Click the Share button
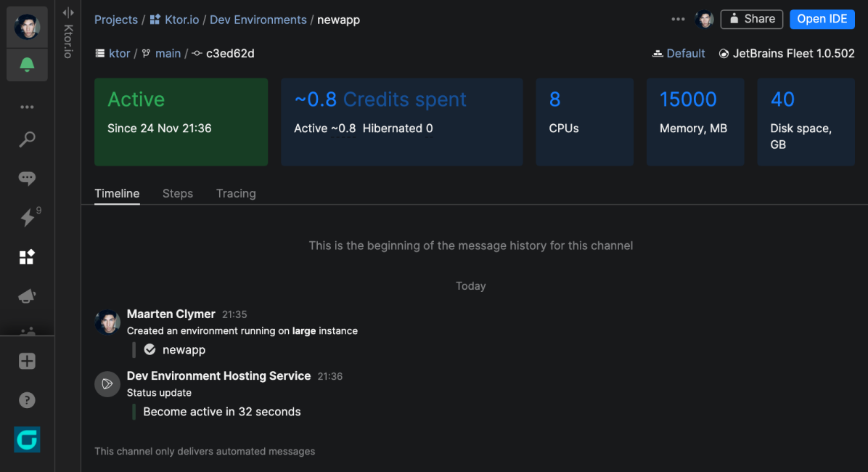The height and width of the screenshot is (472, 868). [x=752, y=20]
